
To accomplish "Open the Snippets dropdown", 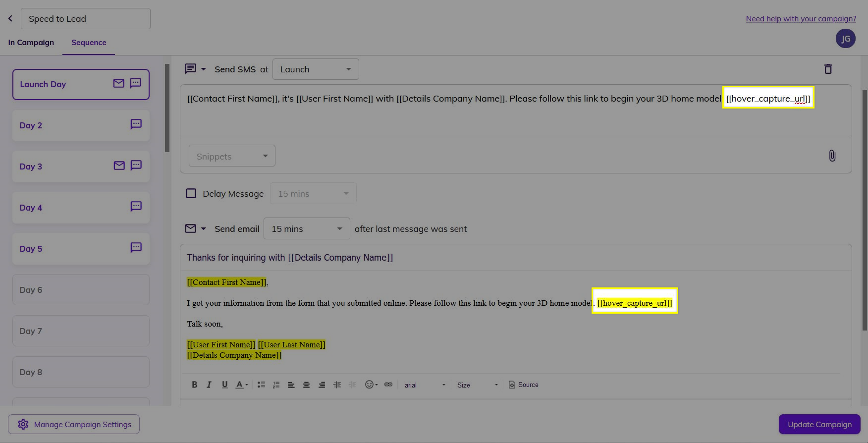I will (x=232, y=156).
